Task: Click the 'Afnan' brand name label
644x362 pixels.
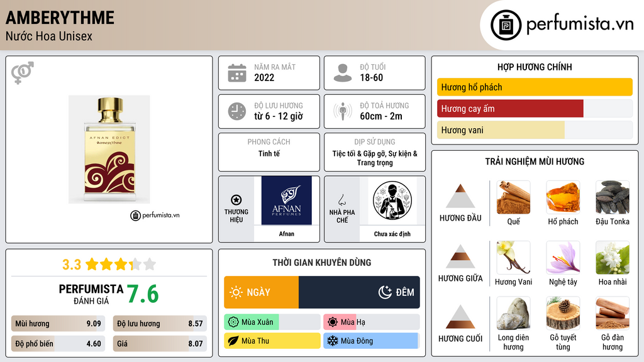Action: [287, 234]
